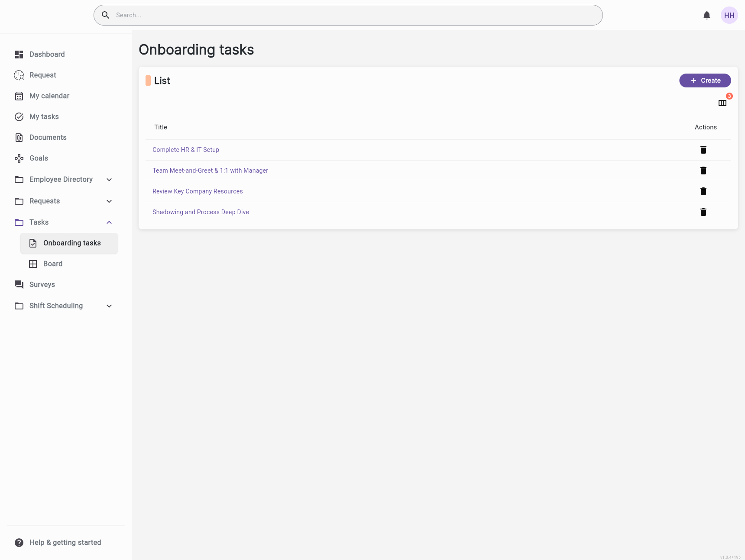Expand the Employee Directory section
The height and width of the screenshot is (560, 745).
point(109,180)
